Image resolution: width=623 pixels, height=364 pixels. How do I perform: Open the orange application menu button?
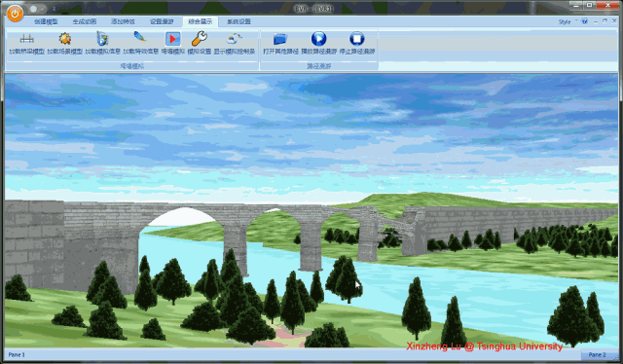coord(15,14)
